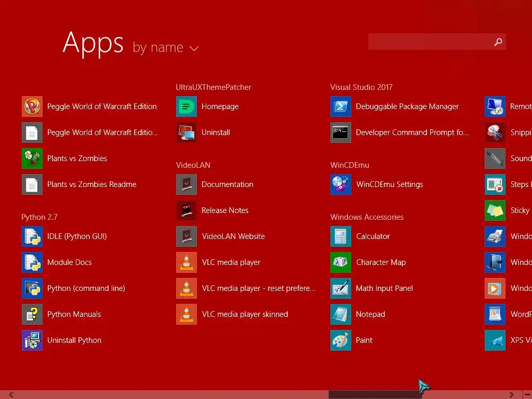Screen dimensions: 532x399
Task: Click the magnifier search button
Action: click(x=498, y=42)
